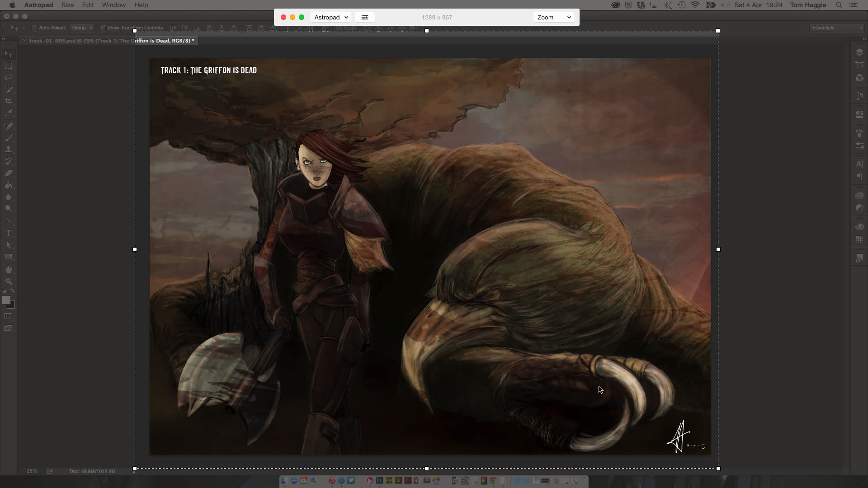Click the share icon in status bar
The height and width of the screenshot is (488, 868).
click(50, 471)
